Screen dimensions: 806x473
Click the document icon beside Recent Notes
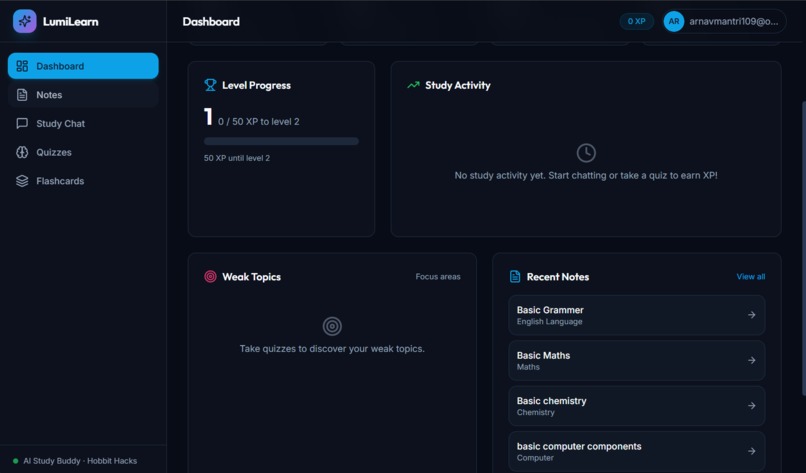point(515,277)
